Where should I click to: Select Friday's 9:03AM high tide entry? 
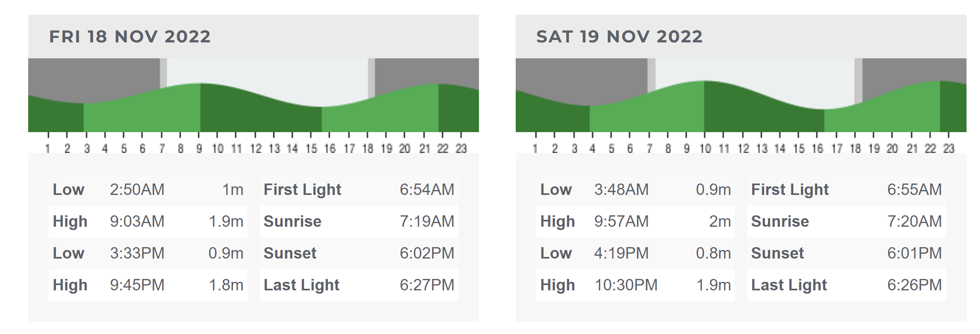click(x=148, y=221)
